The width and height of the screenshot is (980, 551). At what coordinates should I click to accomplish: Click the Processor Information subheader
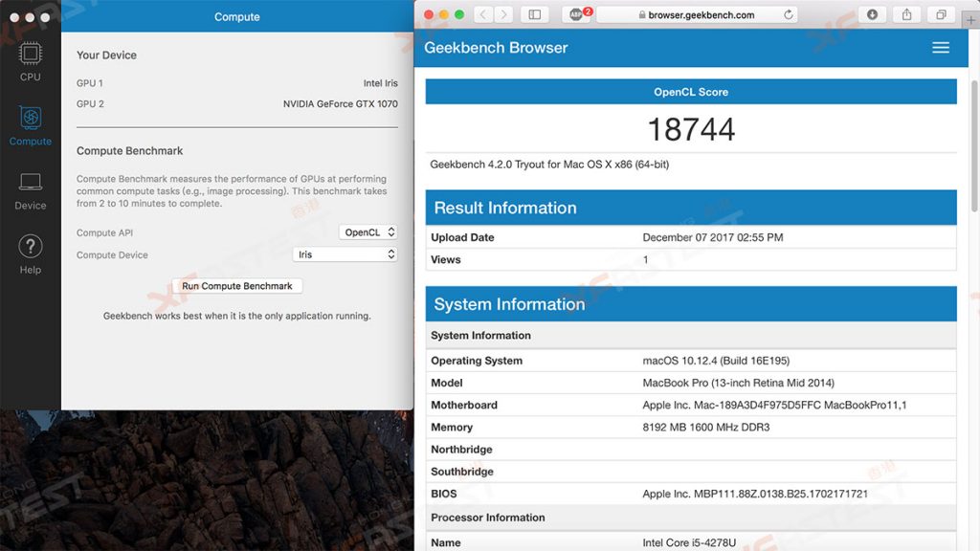click(487, 518)
